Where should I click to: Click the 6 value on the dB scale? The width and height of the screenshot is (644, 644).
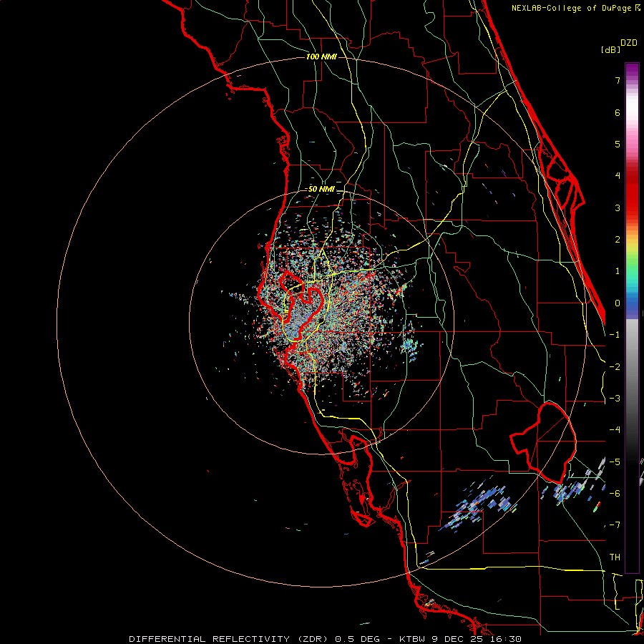(618, 112)
